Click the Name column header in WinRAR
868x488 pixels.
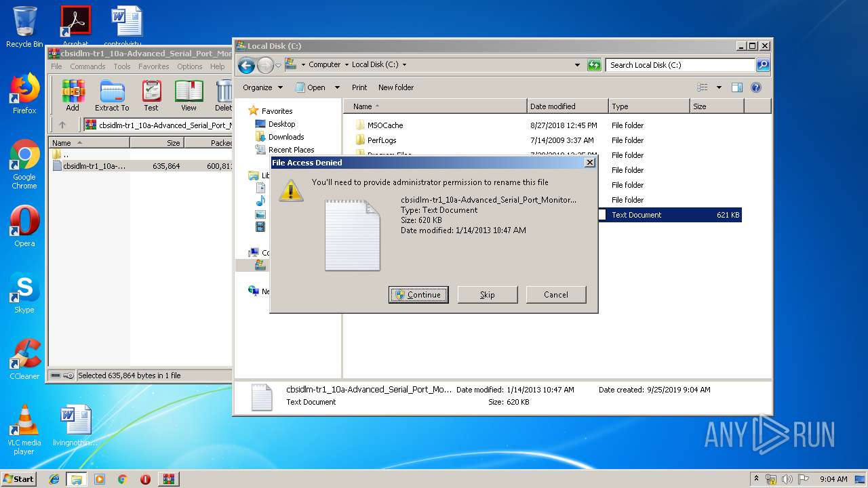pyautogui.click(x=90, y=143)
